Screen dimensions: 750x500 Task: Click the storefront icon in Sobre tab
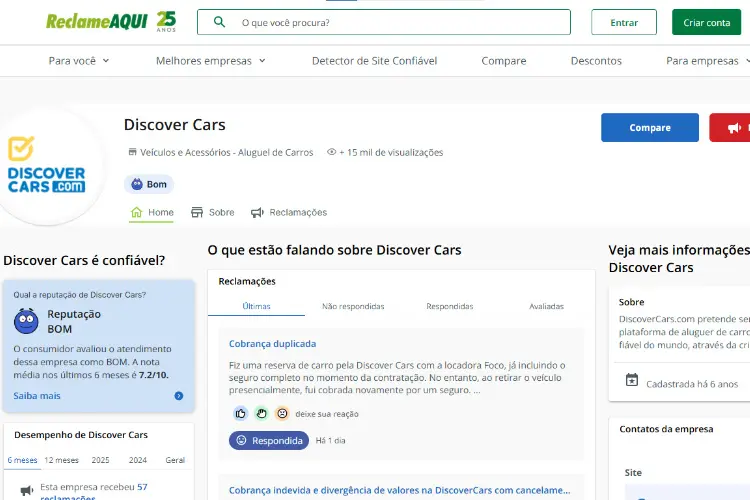click(x=197, y=212)
